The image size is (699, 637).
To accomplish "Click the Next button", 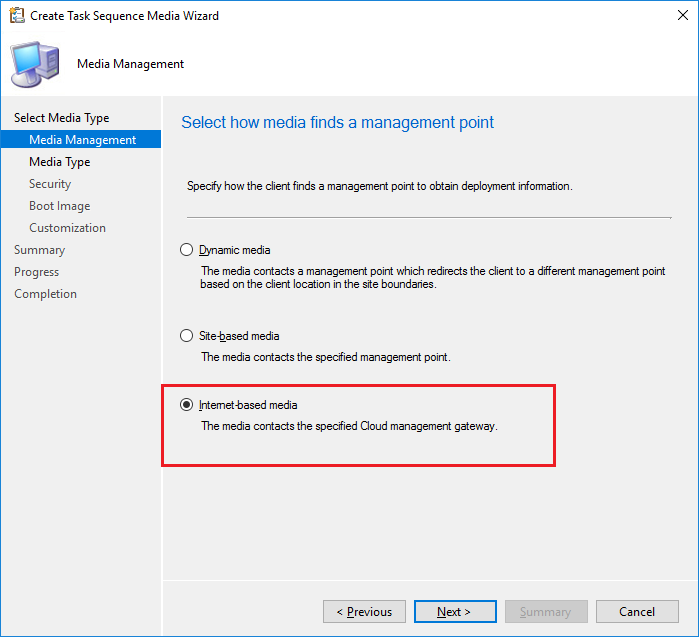I will coord(455,612).
